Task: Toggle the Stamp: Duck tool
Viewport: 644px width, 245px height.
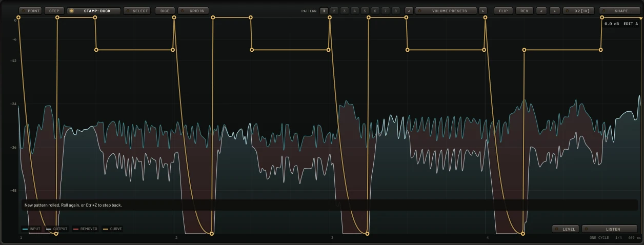Action: point(94,11)
